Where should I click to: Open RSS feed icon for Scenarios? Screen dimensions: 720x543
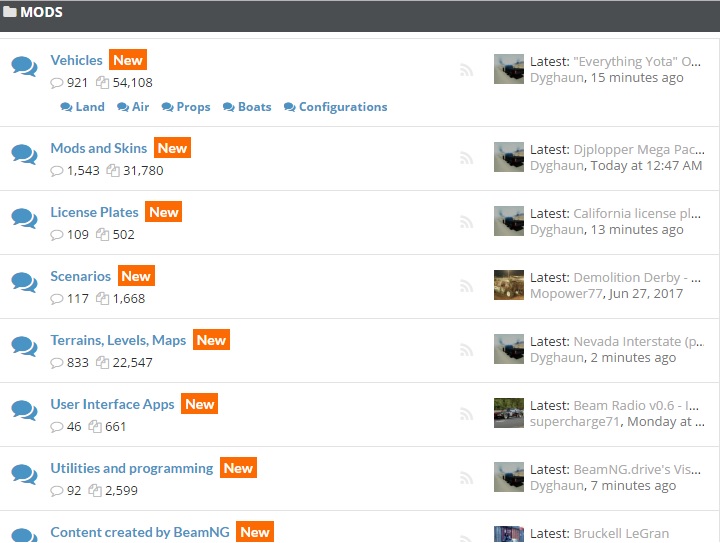pyautogui.click(x=466, y=286)
